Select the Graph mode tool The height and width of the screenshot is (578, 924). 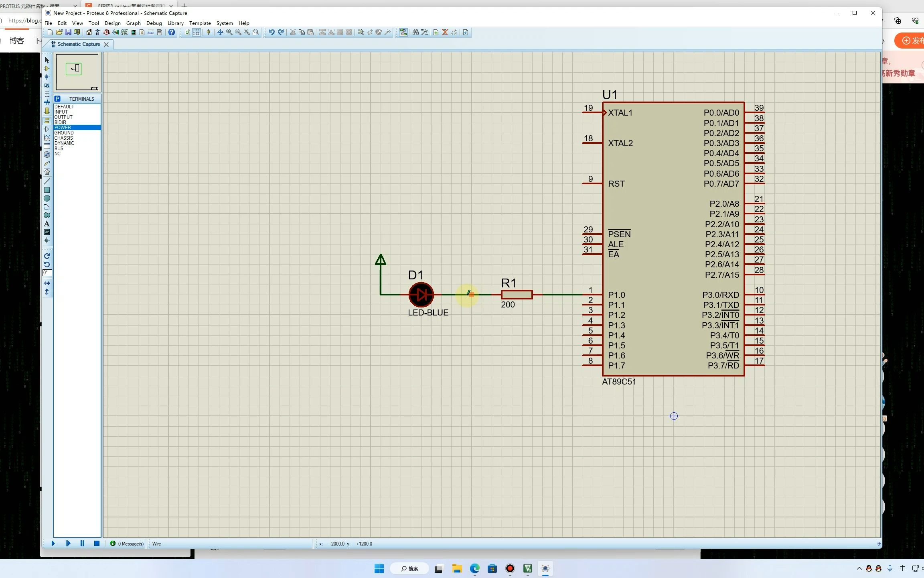pyautogui.click(x=47, y=138)
